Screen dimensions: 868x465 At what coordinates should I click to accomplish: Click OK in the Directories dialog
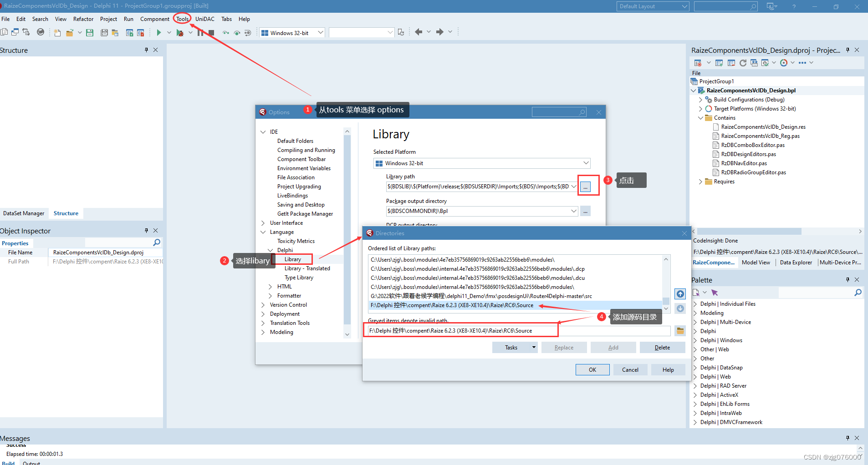pyautogui.click(x=592, y=369)
